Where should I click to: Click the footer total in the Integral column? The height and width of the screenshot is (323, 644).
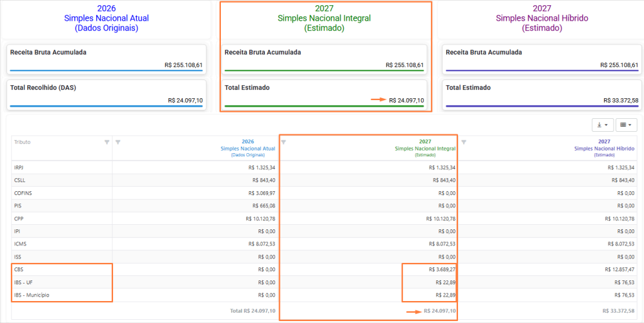tap(439, 311)
